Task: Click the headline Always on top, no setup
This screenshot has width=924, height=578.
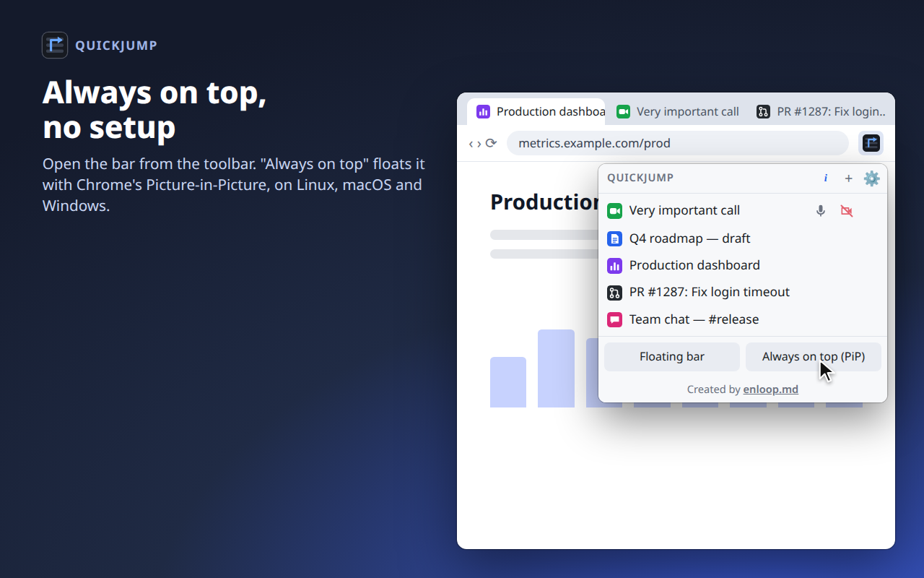Action: (x=154, y=111)
